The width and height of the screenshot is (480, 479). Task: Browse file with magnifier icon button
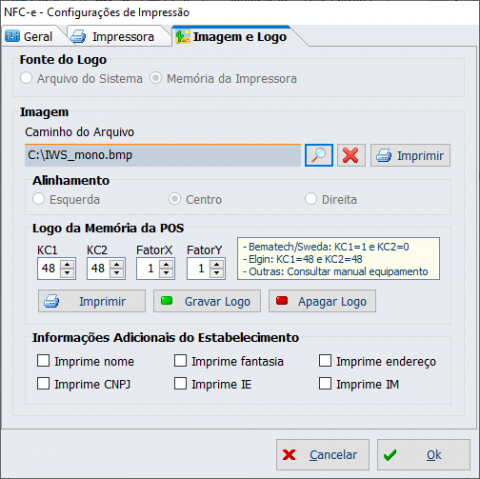pyautogui.click(x=319, y=155)
